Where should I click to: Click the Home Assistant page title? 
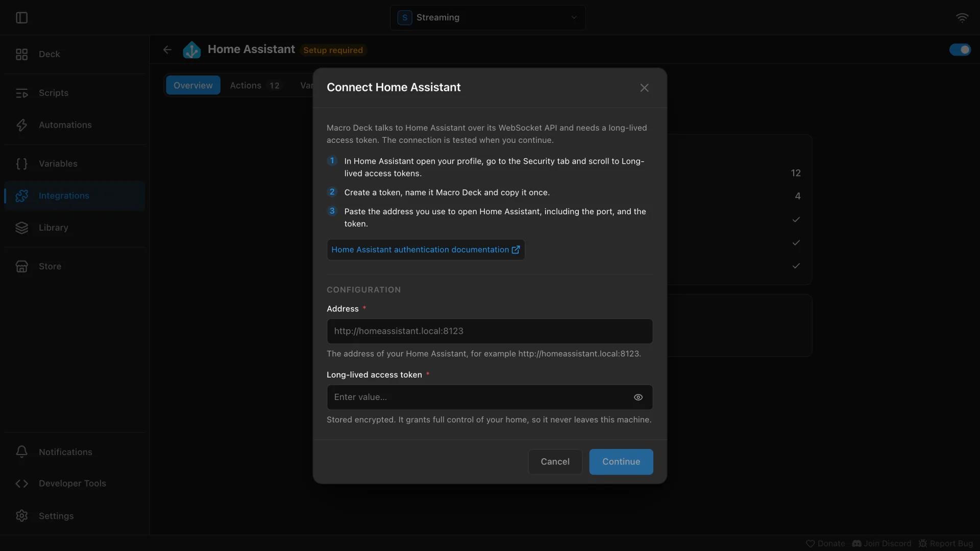pos(251,49)
